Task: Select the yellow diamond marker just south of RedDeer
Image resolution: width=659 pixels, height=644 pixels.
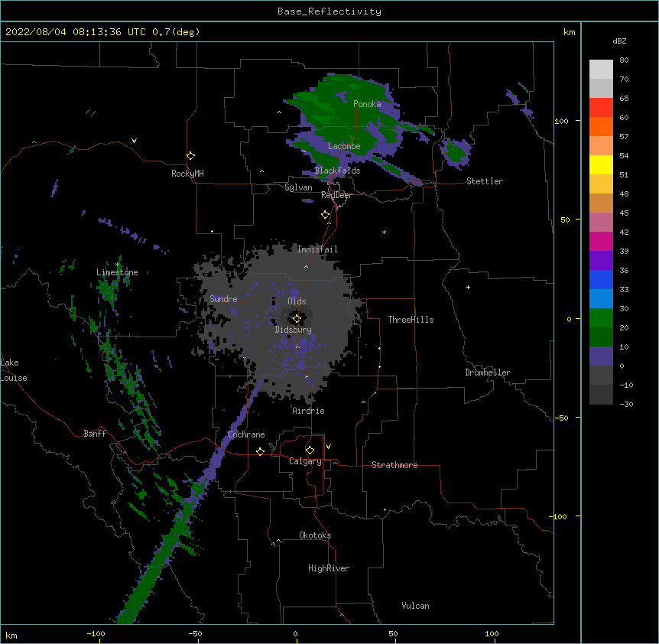Action: [325, 215]
